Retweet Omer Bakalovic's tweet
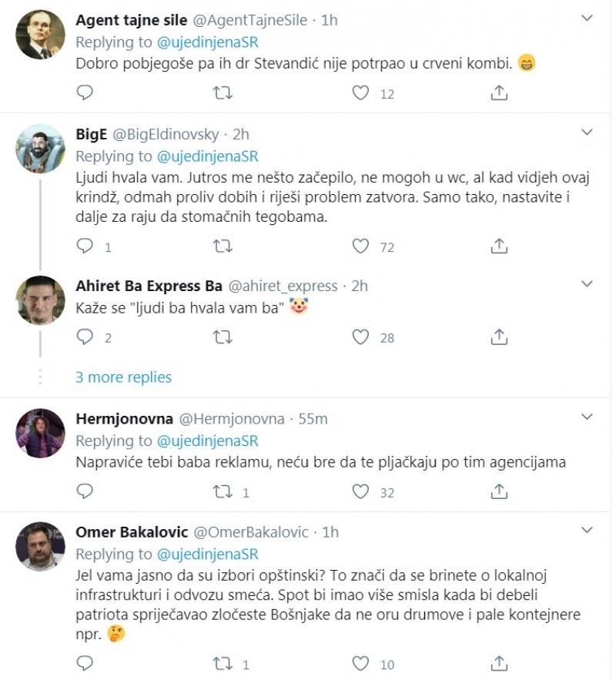616x680 pixels. [x=223, y=664]
